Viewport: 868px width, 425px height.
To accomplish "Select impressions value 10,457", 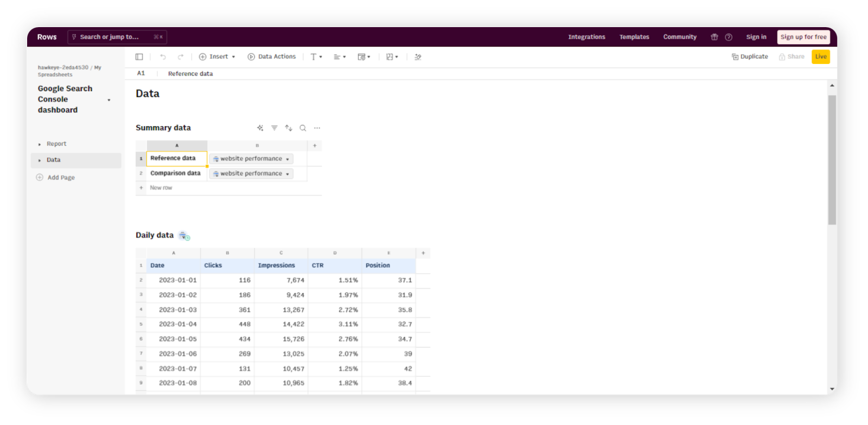I will click(x=281, y=369).
